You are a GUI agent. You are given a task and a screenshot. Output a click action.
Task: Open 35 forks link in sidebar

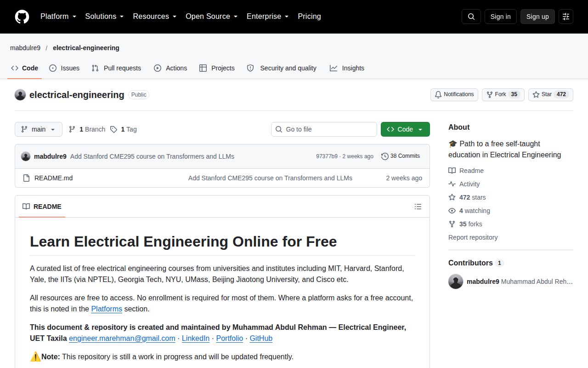(465, 224)
